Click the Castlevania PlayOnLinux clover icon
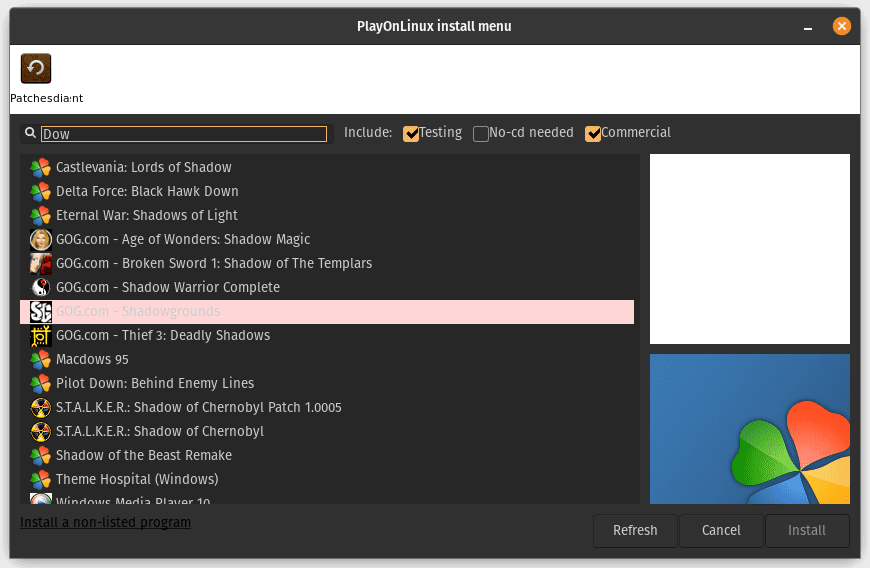870x568 pixels. 40,168
